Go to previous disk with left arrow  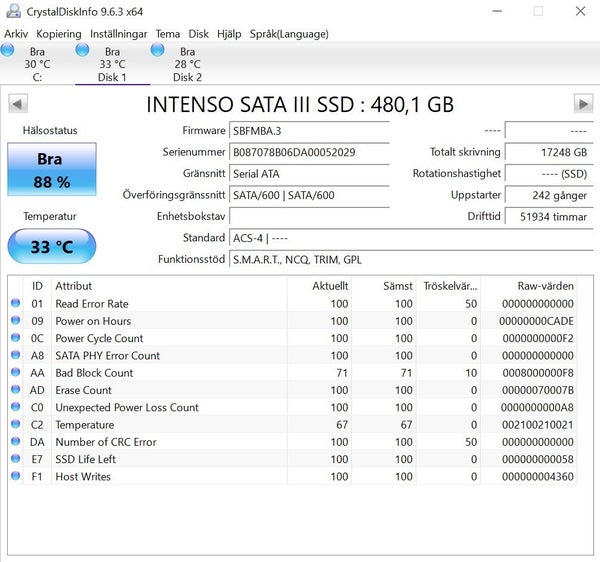pyautogui.click(x=18, y=104)
